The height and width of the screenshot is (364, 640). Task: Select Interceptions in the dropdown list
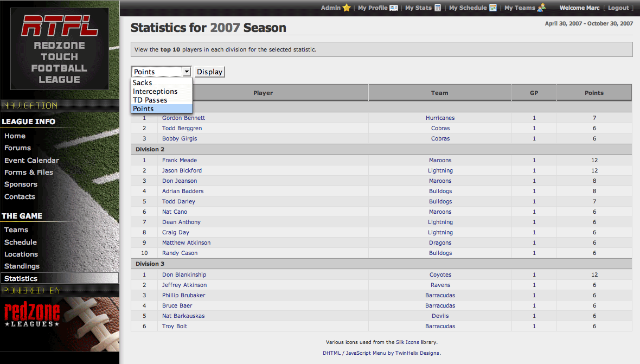155,91
